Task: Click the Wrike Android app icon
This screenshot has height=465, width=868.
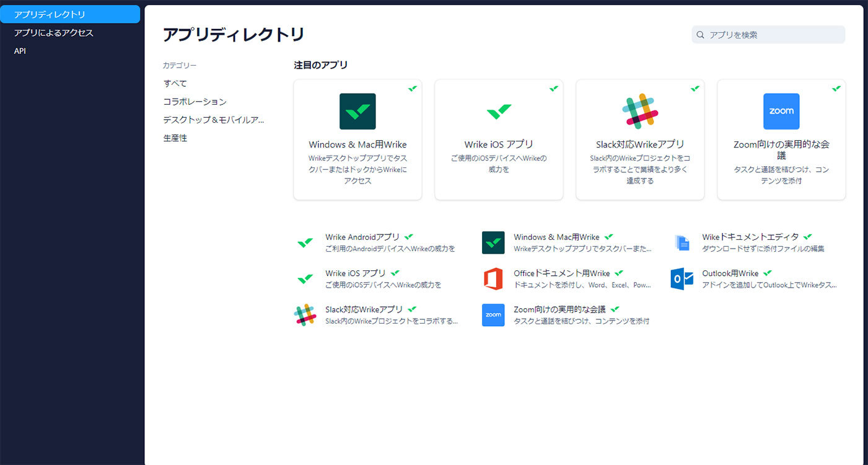Action: click(305, 243)
